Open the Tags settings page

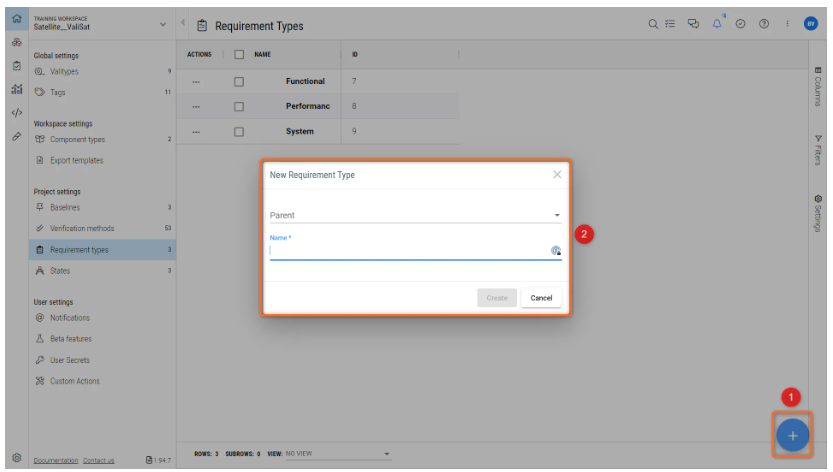coord(57,92)
